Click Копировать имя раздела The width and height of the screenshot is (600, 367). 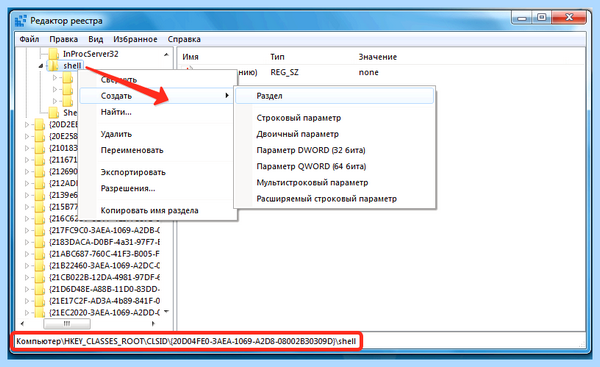[150, 210]
